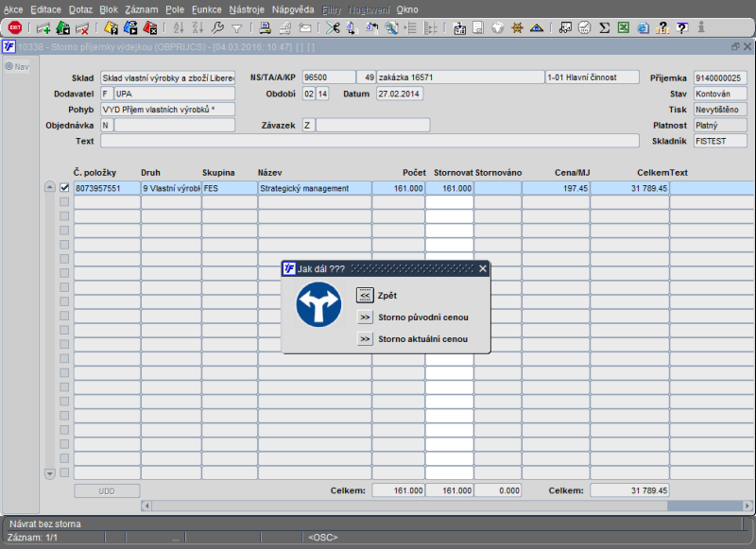Screen dimensions: 756x549
Task: Close the Jak dál ??? dialog
Action: [x=483, y=268]
